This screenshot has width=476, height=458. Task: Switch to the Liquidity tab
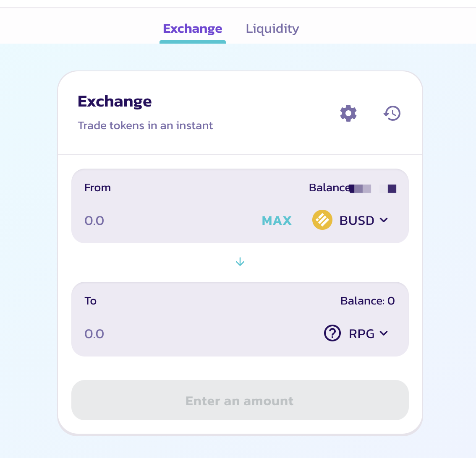[272, 29]
